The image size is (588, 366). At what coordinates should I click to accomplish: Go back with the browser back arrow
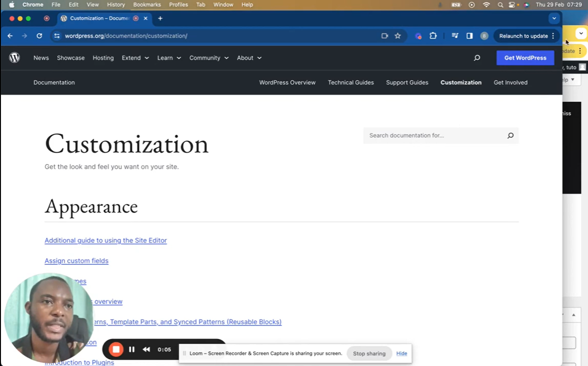point(10,36)
